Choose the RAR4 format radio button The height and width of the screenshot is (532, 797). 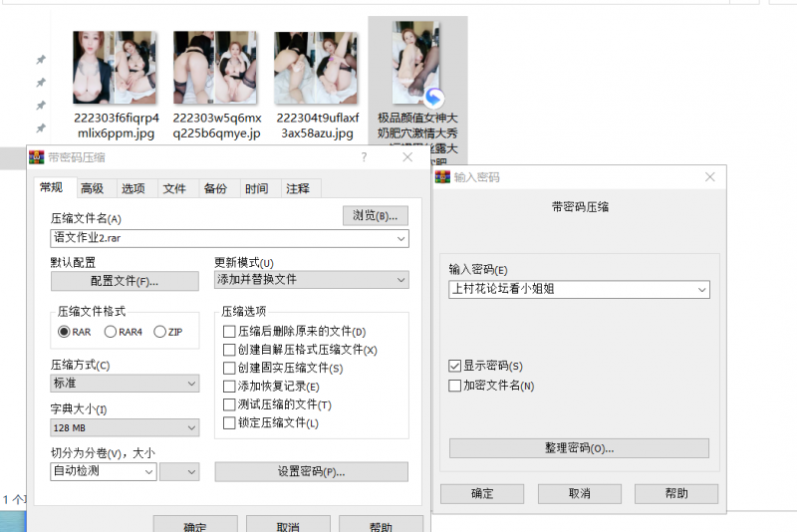point(111,332)
